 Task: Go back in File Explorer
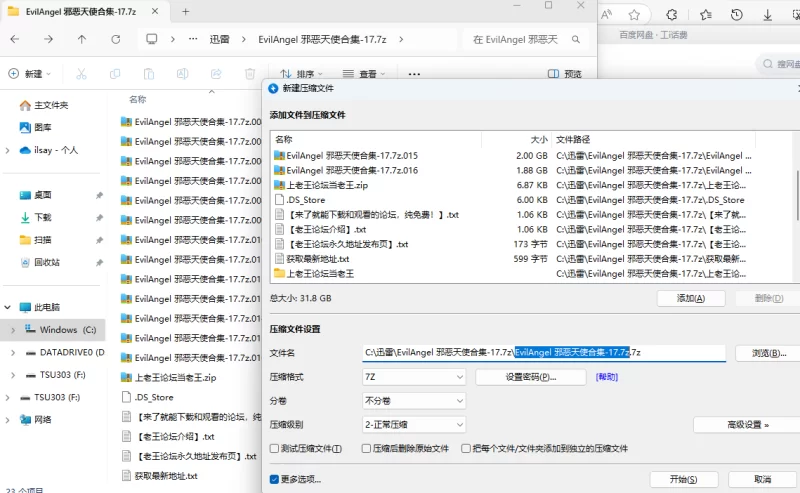[15, 39]
